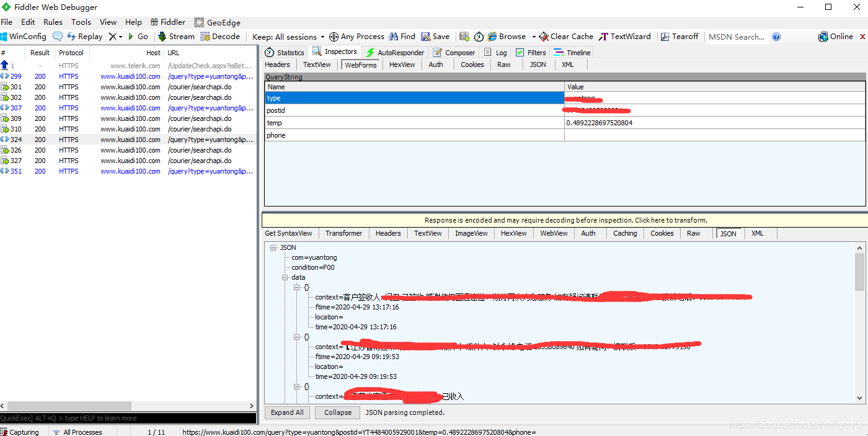868x436 pixels.
Task: Open the File menu
Action: (7, 22)
